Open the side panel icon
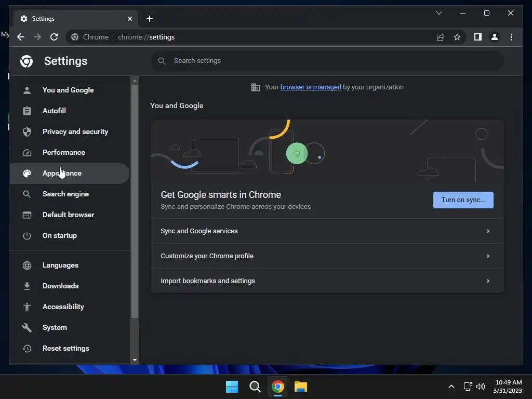532x399 pixels. pos(478,37)
